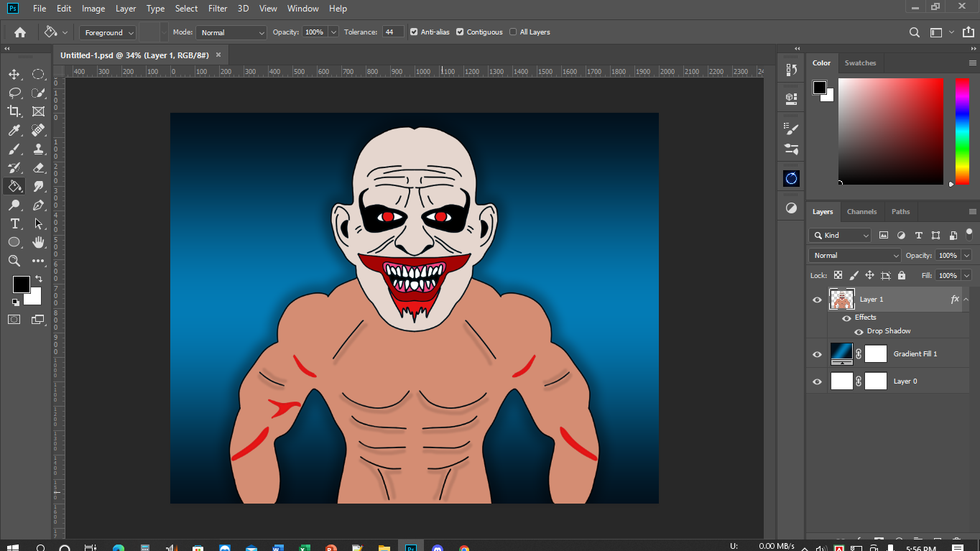This screenshot has height=551, width=980.
Task: Open the Foreground fill source dropdown
Action: point(108,32)
